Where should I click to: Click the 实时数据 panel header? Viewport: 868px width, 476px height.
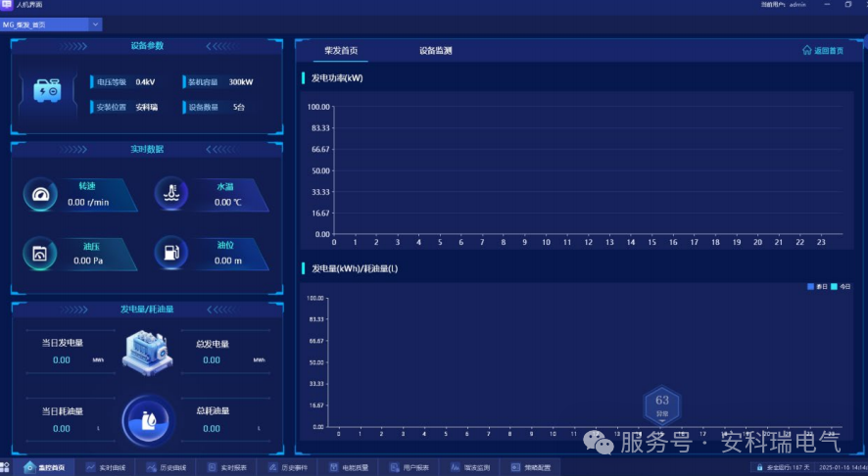(x=147, y=149)
